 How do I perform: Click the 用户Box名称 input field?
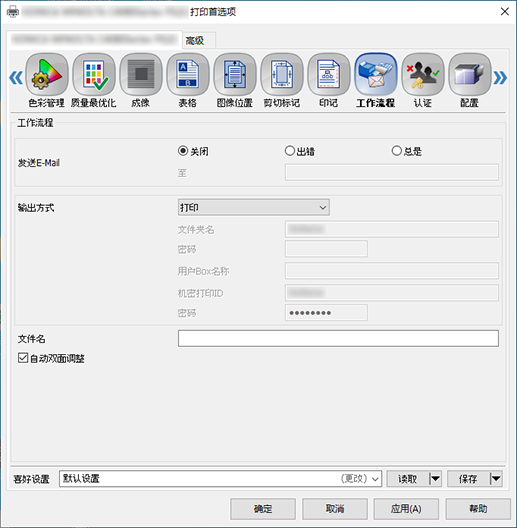(x=392, y=271)
